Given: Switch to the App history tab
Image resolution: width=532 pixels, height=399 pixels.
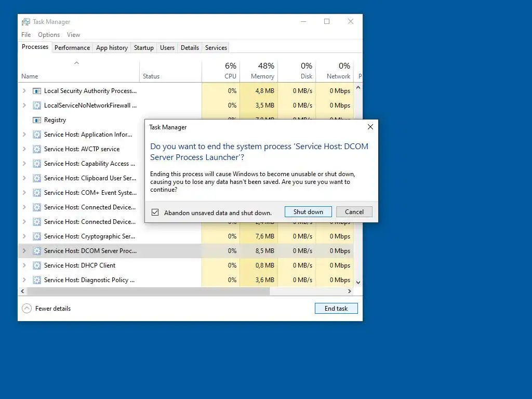Looking at the screenshot, I should (x=112, y=48).
